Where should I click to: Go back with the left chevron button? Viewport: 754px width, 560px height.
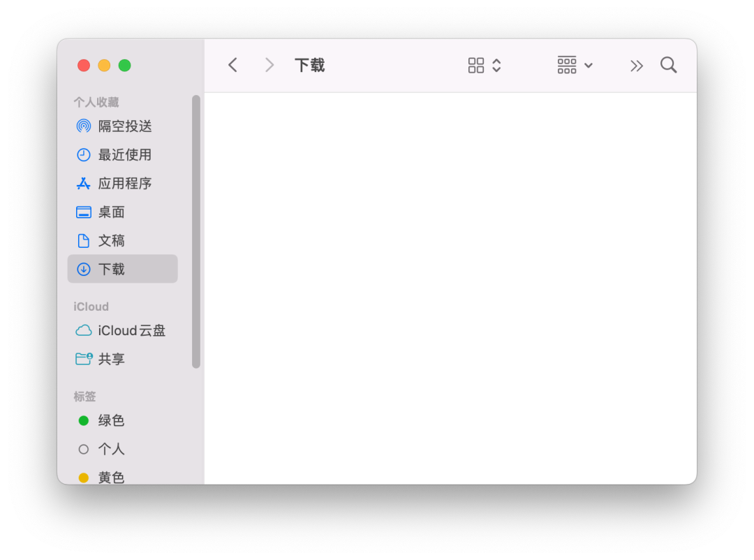pyautogui.click(x=232, y=65)
